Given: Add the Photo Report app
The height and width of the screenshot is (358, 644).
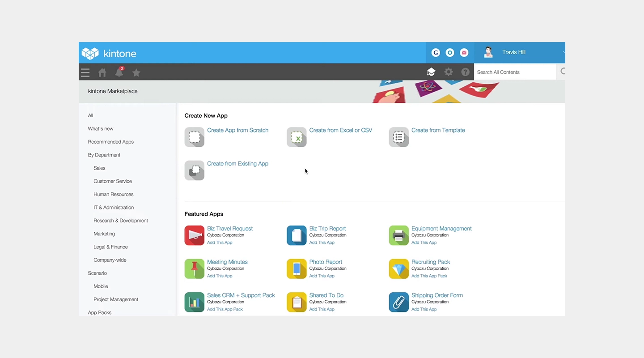Looking at the screenshot, I should pos(322,276).
